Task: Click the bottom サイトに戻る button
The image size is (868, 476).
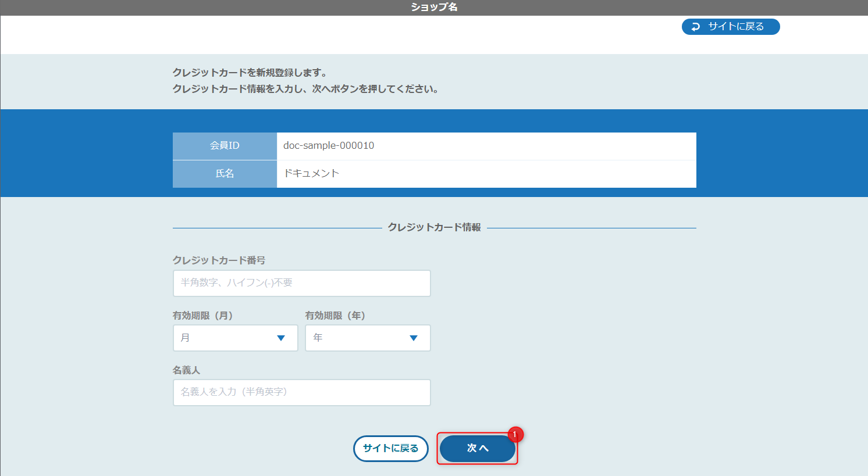Action: (390, 448)
